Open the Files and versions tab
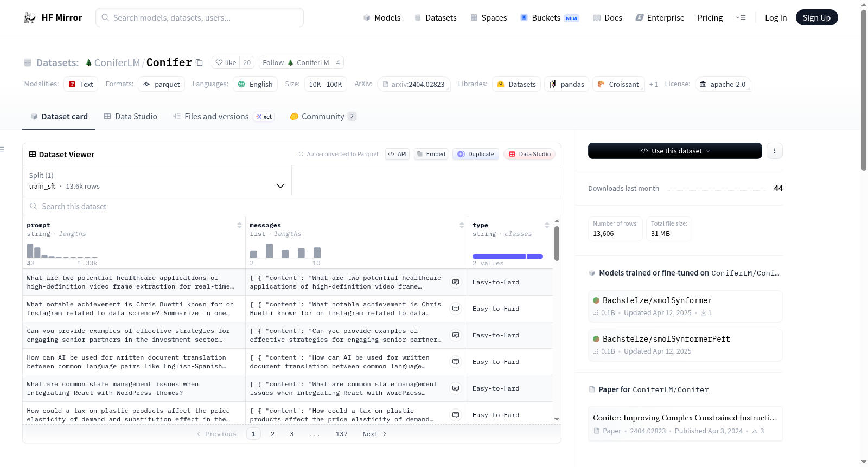The width and height of the screenshot is (868, 467). coord(224,117)
